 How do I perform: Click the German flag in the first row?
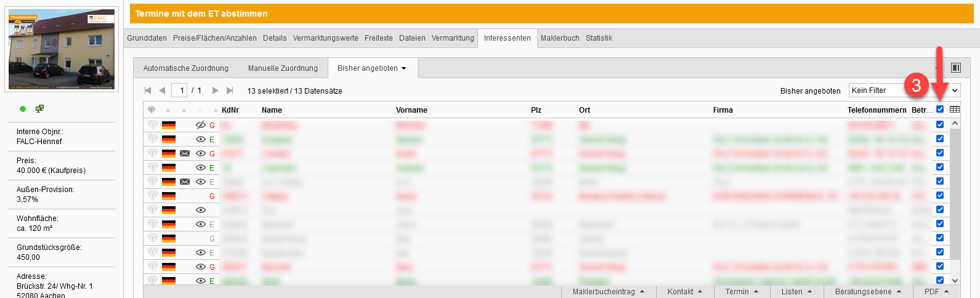169,125
